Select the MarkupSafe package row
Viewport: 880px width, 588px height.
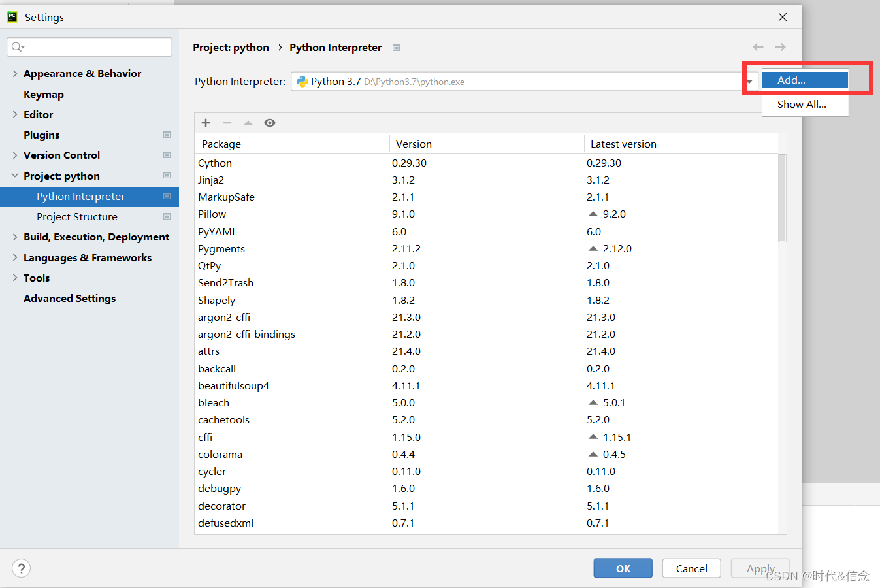tap(487, 197)
